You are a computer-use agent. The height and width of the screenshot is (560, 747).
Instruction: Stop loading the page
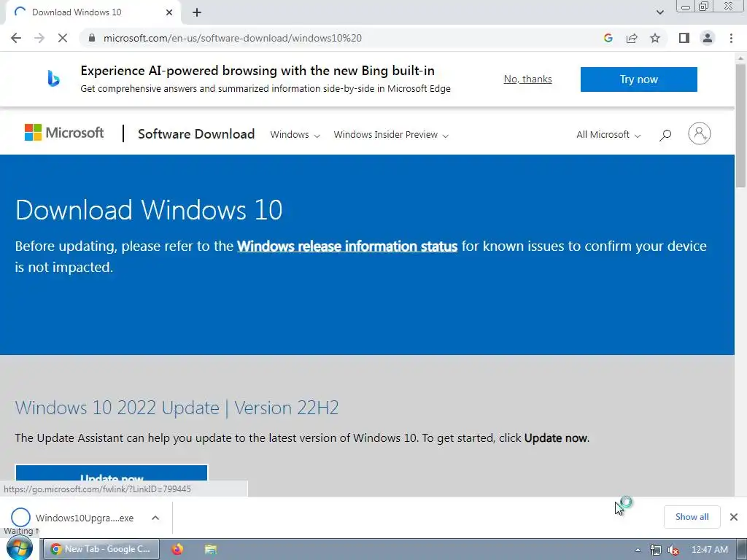[63, 38]
